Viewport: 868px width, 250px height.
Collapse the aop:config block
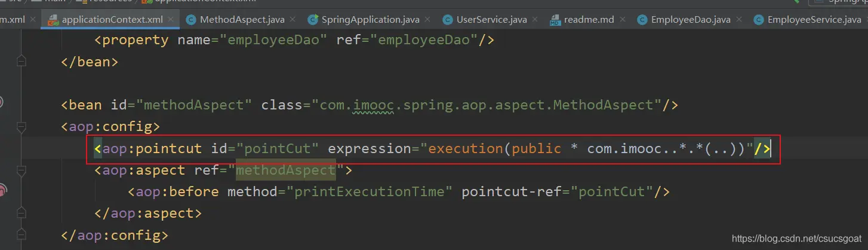coord(21,127)
